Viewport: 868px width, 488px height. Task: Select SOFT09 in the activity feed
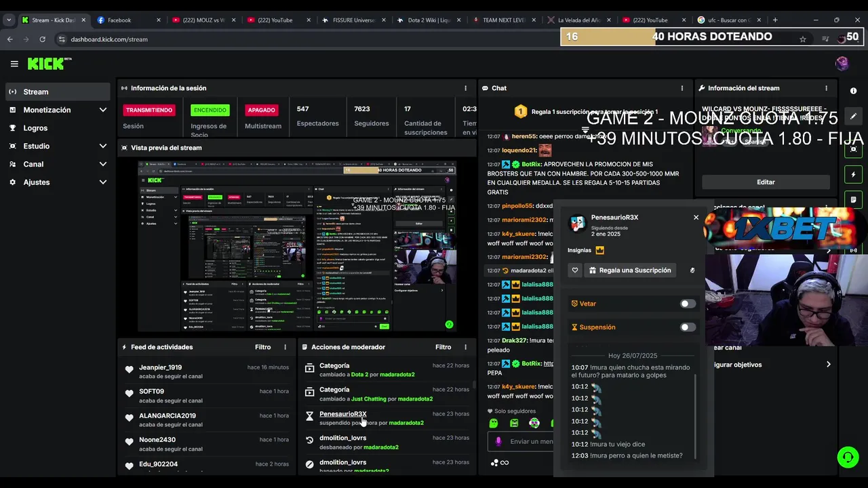coord(151,392)
